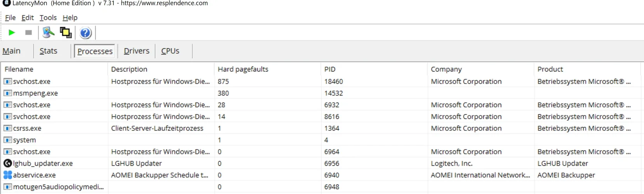
Task: Open the Edit menu
Action: pyautogui.click(x=28, y=17)
